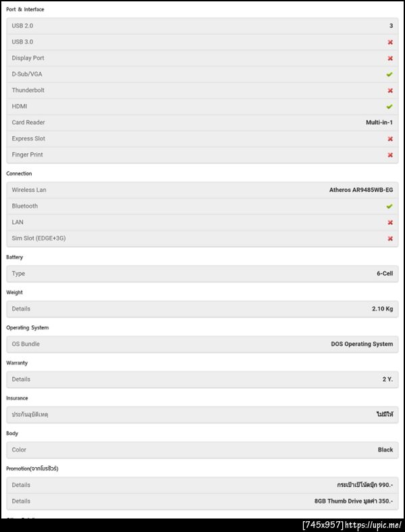
Task: Click the red X for Sim Slot (EDGE+3G)
Action: 390,238
